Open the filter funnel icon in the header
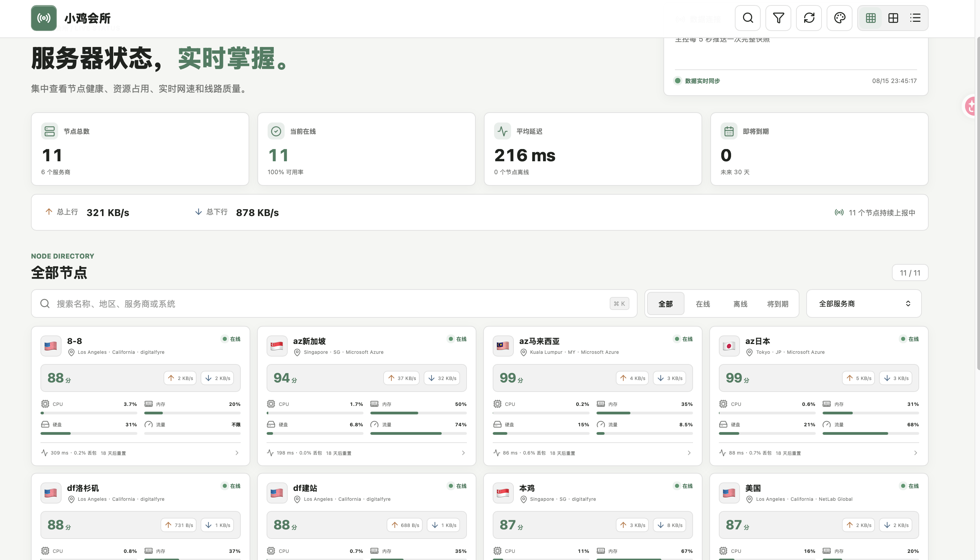 778,18
